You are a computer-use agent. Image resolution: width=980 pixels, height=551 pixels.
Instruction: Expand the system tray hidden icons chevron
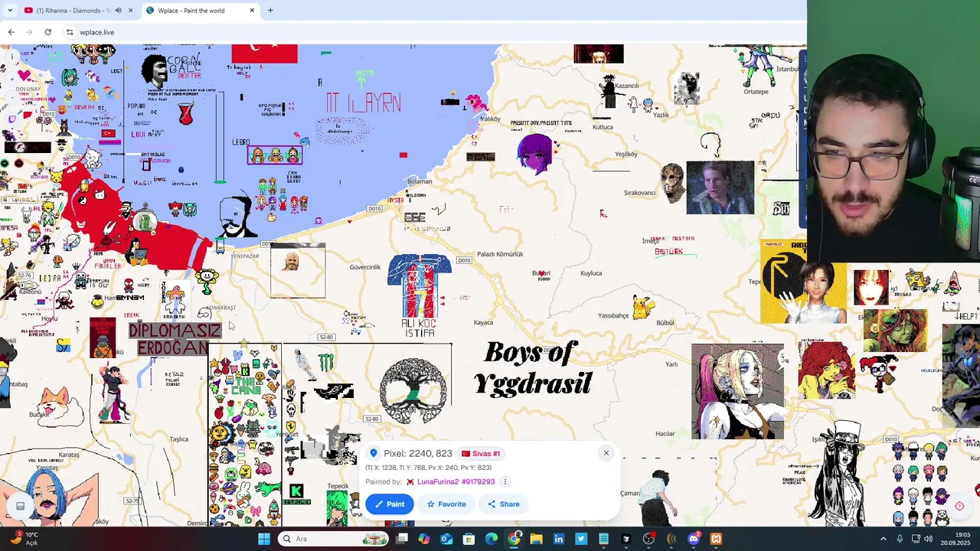(x=883, y=539)
